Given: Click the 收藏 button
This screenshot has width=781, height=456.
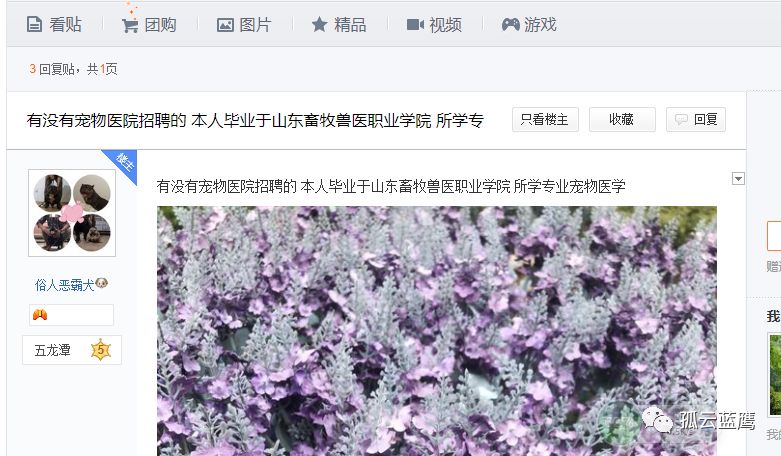Looking at the screenshot, I should click(622, 119).
